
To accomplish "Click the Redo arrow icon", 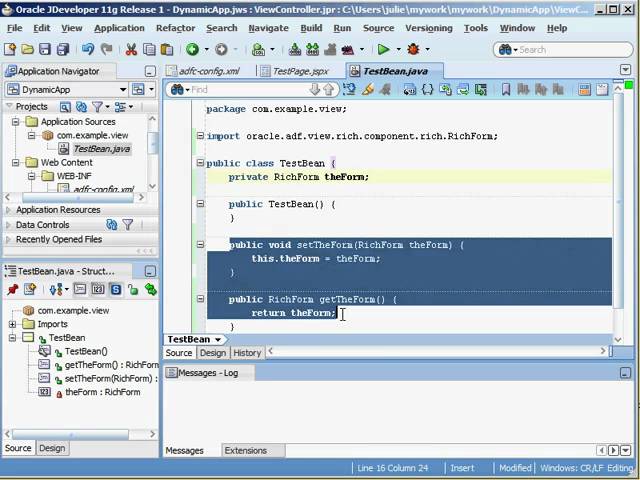I will coord(107,49).
